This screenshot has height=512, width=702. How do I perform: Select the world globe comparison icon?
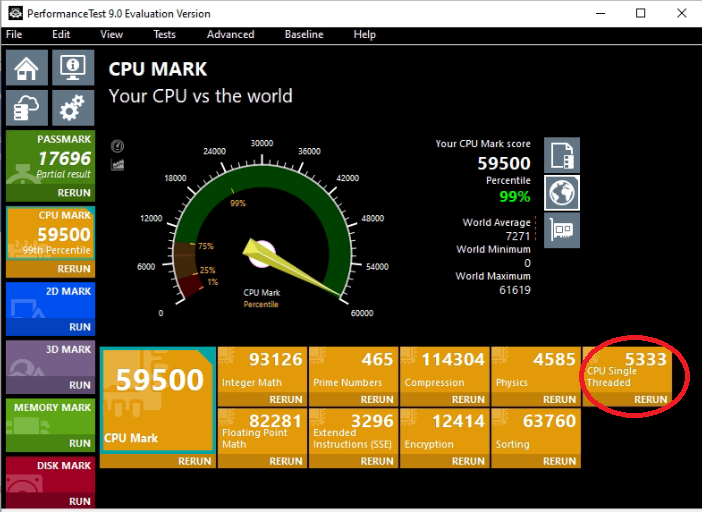click(x=561, y=192)
